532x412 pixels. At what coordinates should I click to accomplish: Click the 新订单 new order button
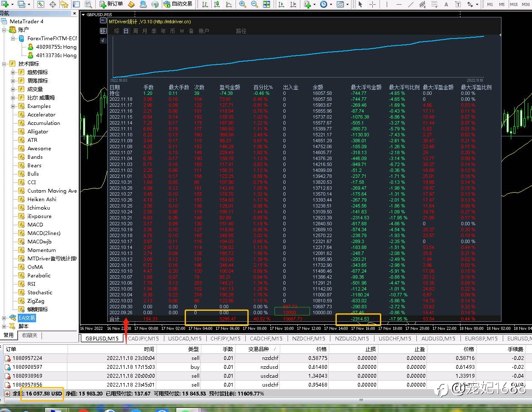click(x=111, y=4)
